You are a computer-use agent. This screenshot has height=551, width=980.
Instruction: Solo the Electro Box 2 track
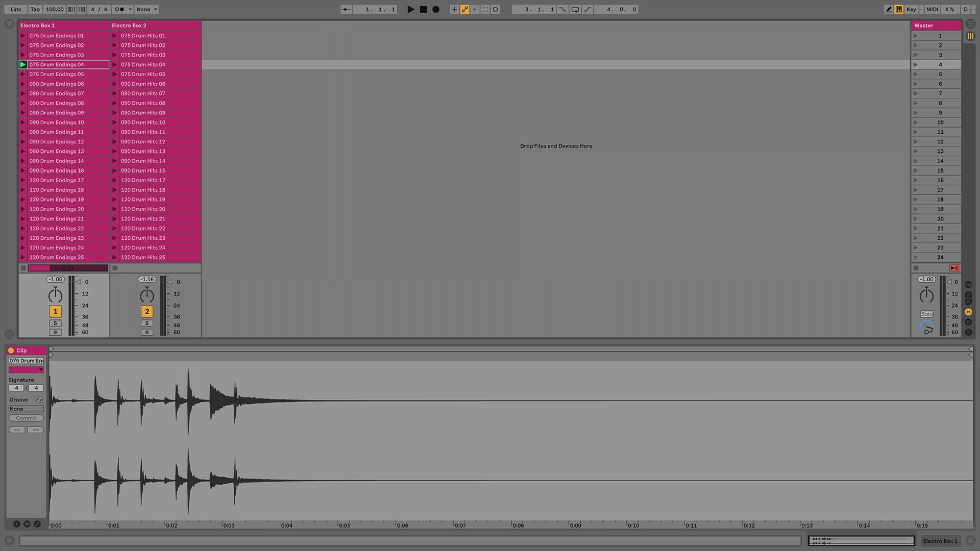point(147,323)
